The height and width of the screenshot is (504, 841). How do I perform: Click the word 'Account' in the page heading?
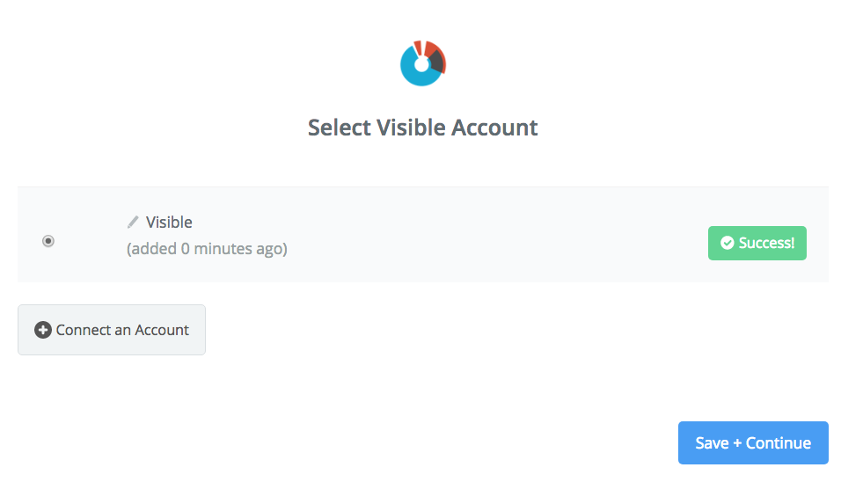494,128
